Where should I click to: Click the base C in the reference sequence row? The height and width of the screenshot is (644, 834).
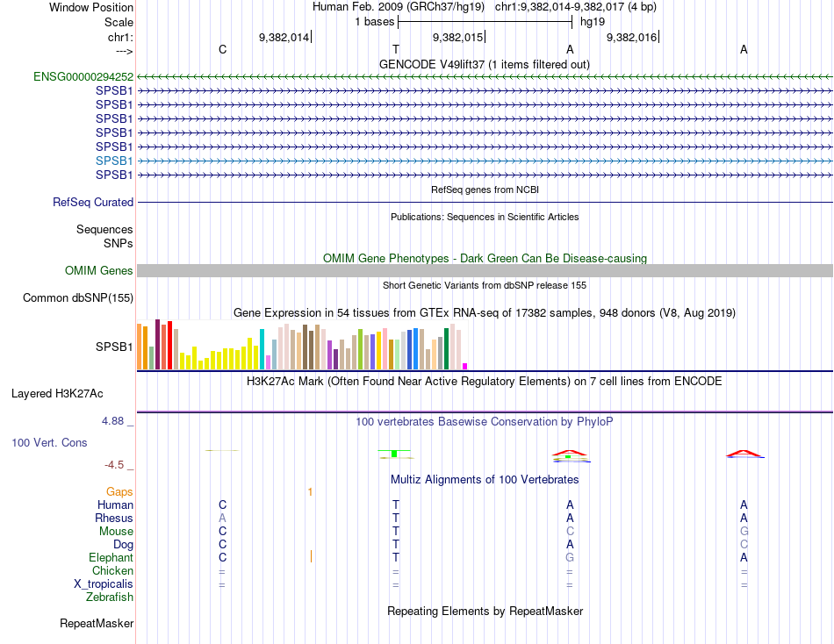pyautogui.click(x=222, y=49)
